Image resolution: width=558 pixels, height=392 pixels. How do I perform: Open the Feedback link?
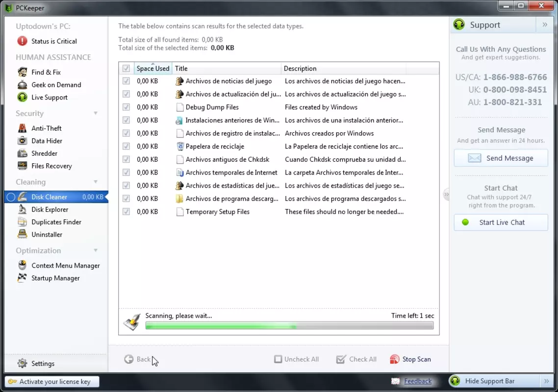tap(418, 381)
